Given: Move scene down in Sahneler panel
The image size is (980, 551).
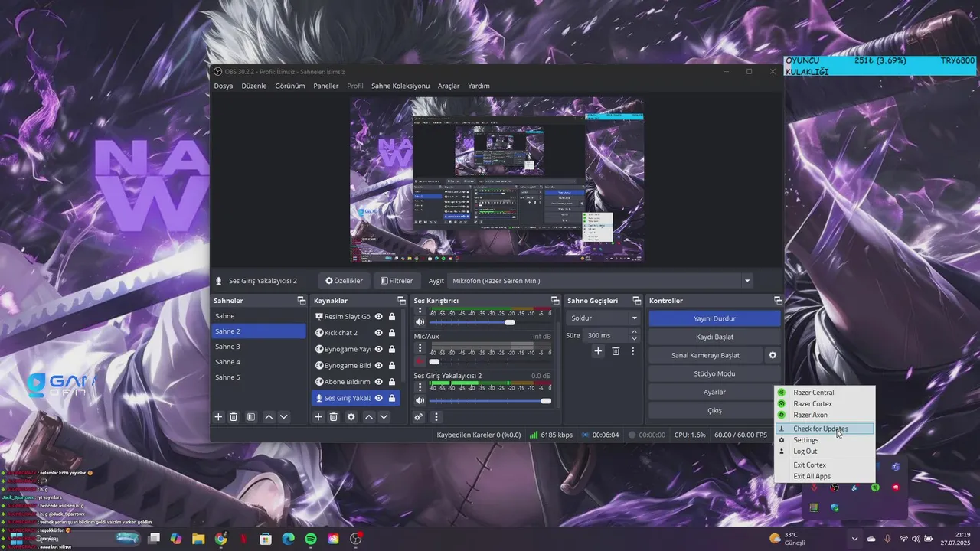Looking at the screenshot, I should point(284,417).
